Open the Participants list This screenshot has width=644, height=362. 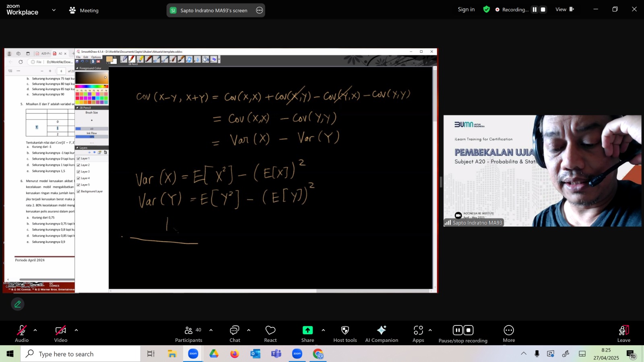(188, 334)
